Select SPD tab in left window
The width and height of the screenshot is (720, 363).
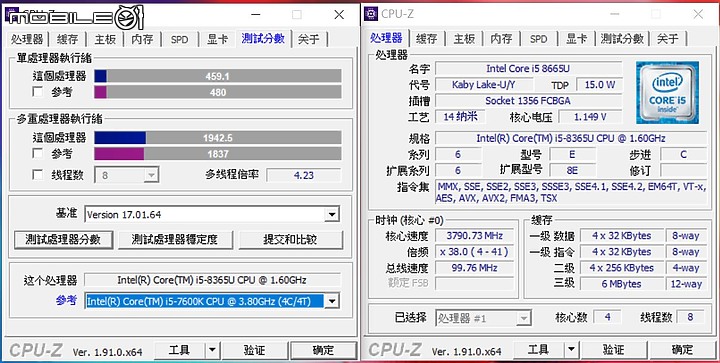pos(180,39)
